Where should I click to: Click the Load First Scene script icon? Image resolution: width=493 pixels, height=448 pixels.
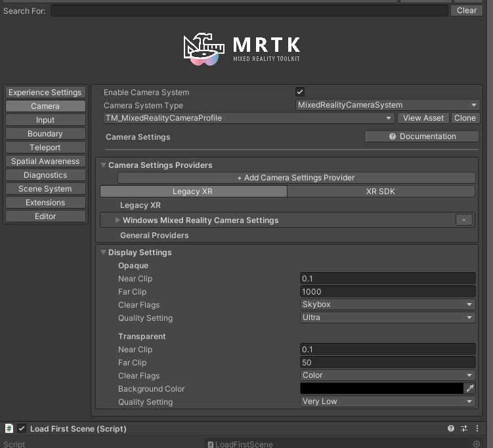click(9, 428)
